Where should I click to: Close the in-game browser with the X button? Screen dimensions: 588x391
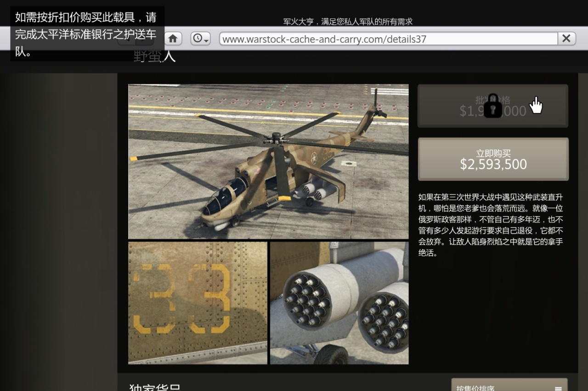566,39
